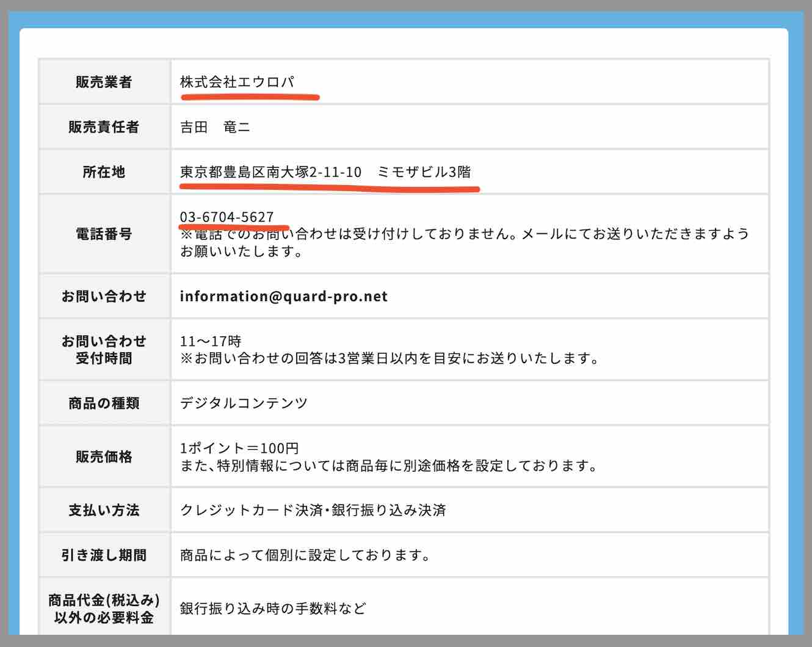Click the 販売責任者 row header
This screenshot has height=647, width=812.
tap(104, 127)
